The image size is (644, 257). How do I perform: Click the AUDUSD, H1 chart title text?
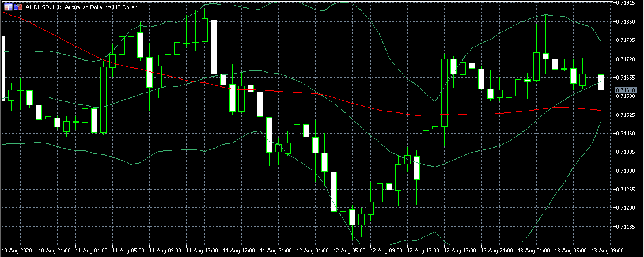coord(81,7)
